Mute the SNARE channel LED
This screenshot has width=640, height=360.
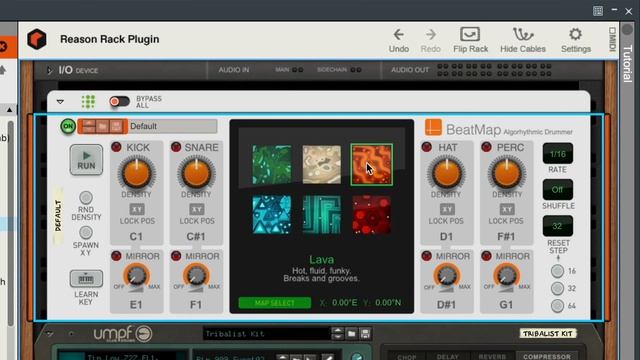[176, 147]
